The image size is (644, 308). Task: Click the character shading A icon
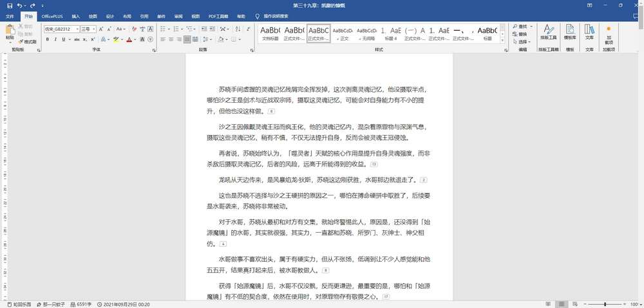pyautogui.click(x=142, y=39)
